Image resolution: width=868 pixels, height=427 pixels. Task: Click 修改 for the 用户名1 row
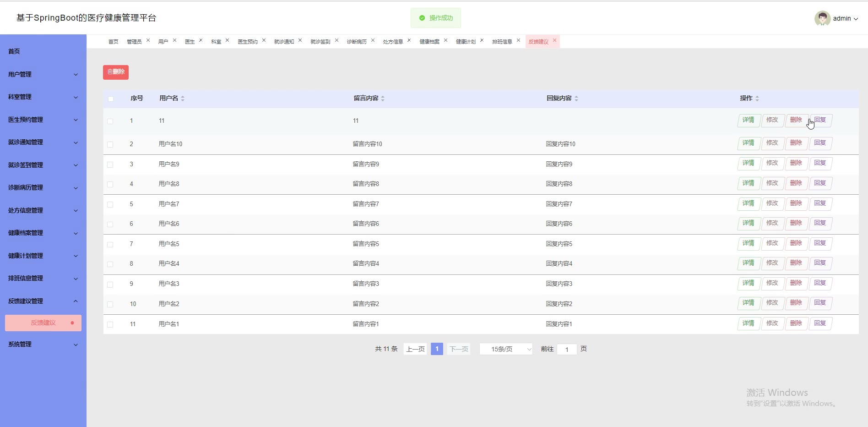[x=773, y=323]
